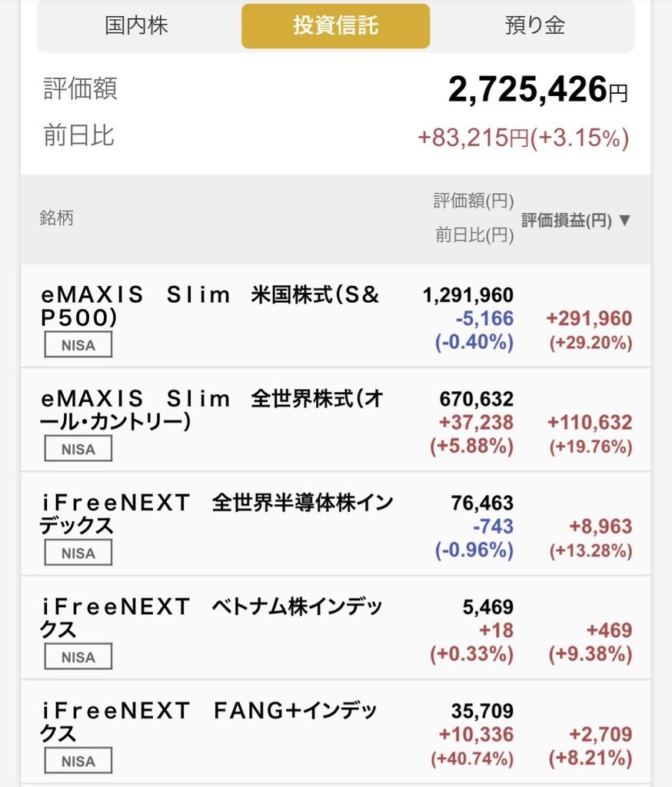Image resolution: width=672 pixels, height=787 pixels.
Task: Open the 預り金 tab
Action: pyautogui.click(x=534, y=25)
